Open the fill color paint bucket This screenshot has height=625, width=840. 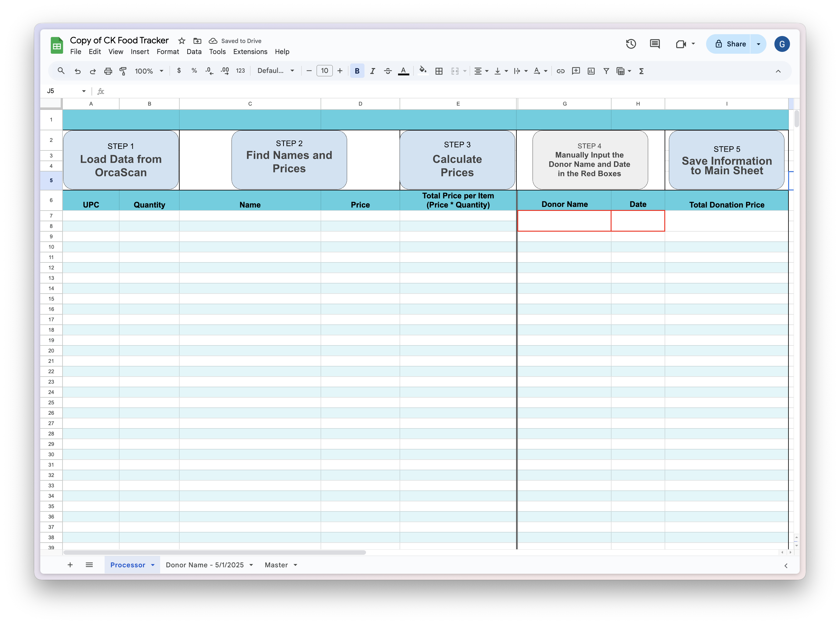pyautogui.click(x=423, y=71)
